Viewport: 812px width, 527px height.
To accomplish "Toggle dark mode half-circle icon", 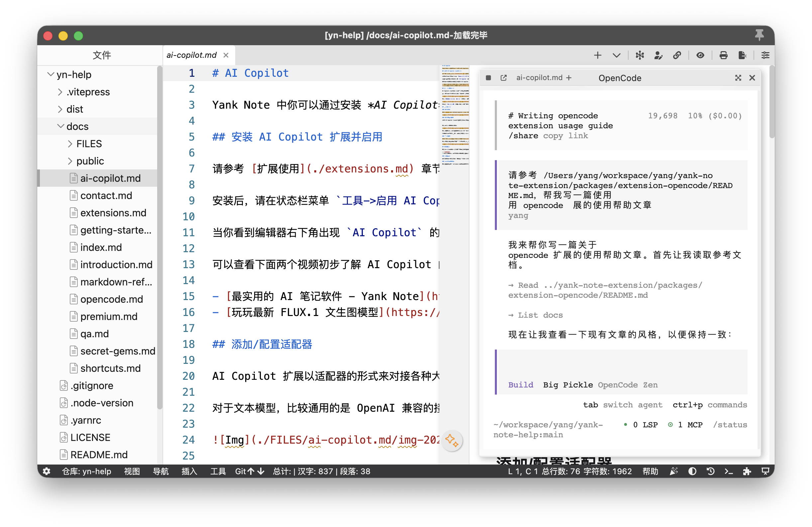I will pyautogui.click(x=692, y=472).
